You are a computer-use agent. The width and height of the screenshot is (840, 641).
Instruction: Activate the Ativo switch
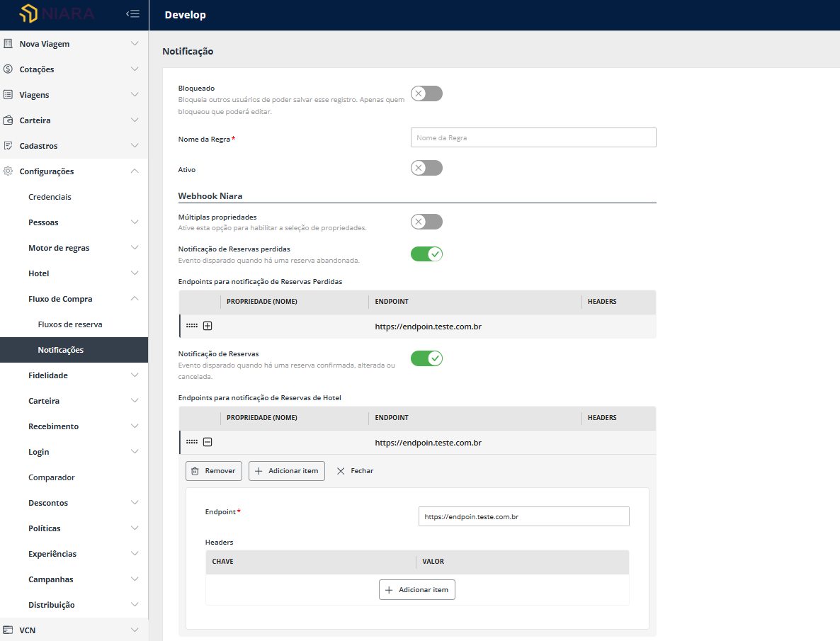pos(426,168)
